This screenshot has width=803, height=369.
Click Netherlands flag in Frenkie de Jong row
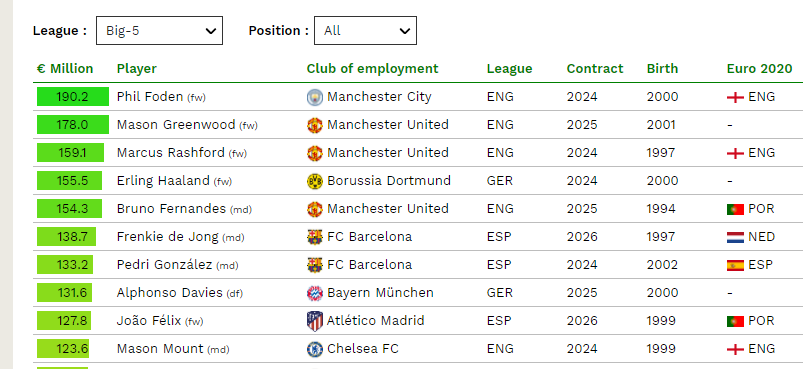735,237
